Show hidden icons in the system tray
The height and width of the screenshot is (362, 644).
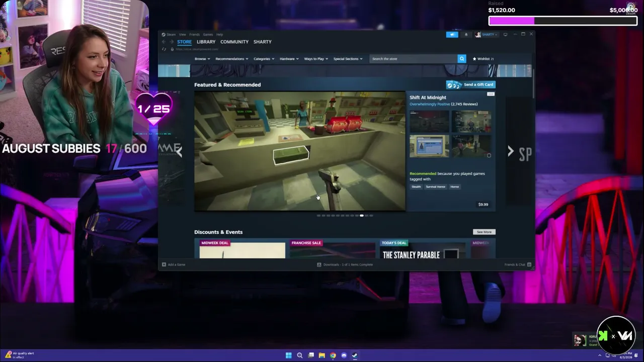pos(599,355)
